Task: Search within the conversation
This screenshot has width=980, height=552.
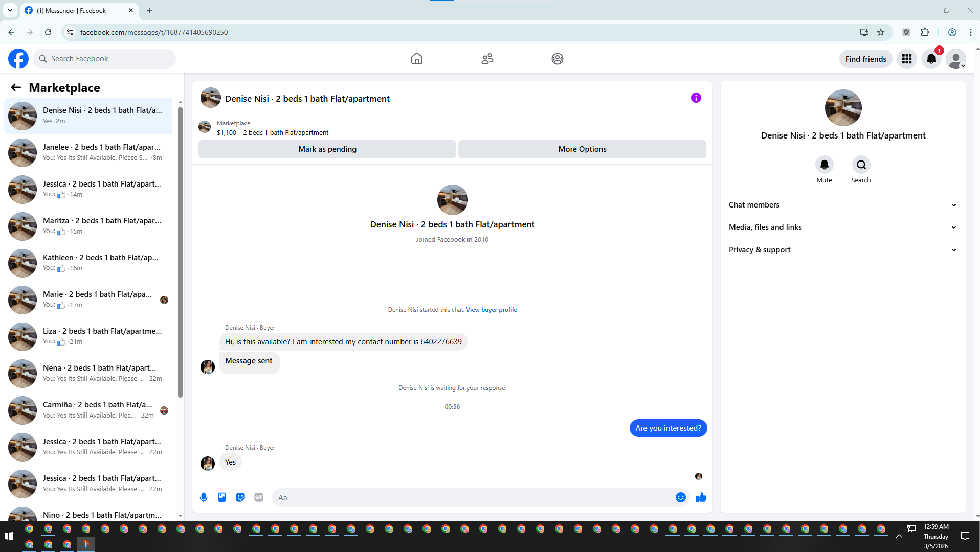Action: pyautogui.click(x=861, y=165)
